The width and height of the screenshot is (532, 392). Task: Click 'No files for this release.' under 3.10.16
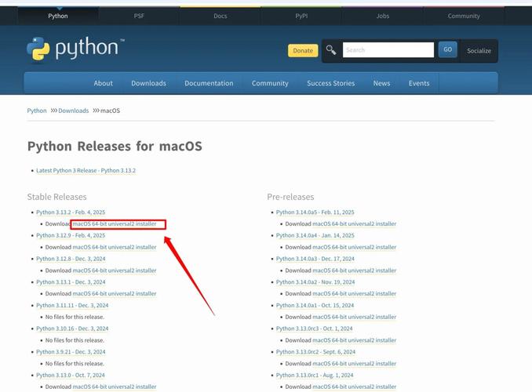point(75,340)
